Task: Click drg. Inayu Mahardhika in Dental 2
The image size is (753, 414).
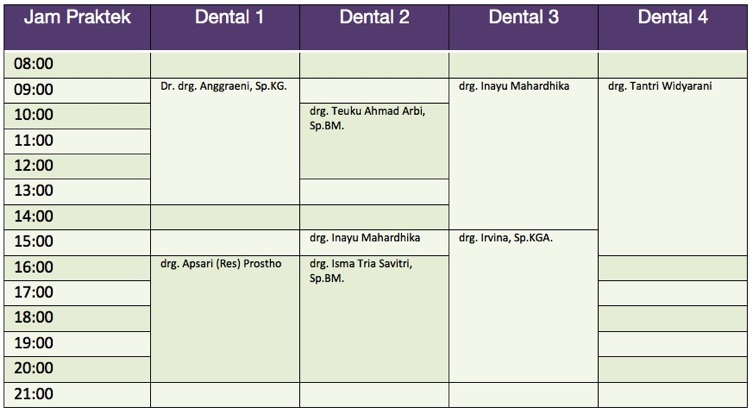Action: [365, 238]
